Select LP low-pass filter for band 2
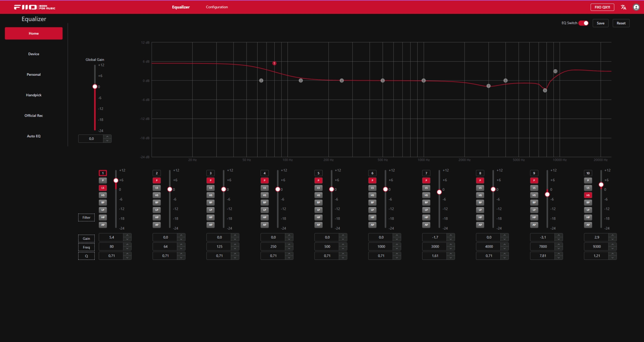The height and width of the screenshot is (342, 644). pos(157,210)
